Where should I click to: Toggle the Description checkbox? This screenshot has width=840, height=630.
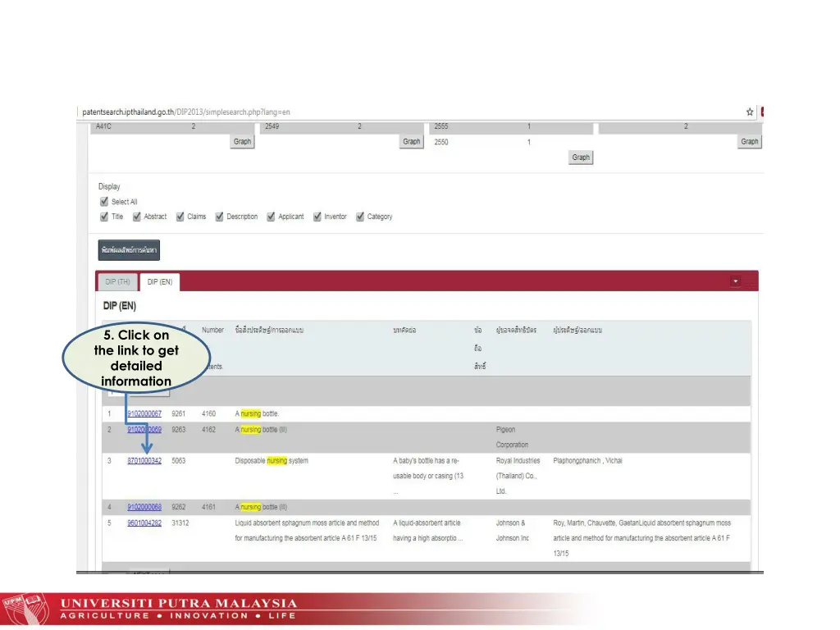tap(220, 217)
